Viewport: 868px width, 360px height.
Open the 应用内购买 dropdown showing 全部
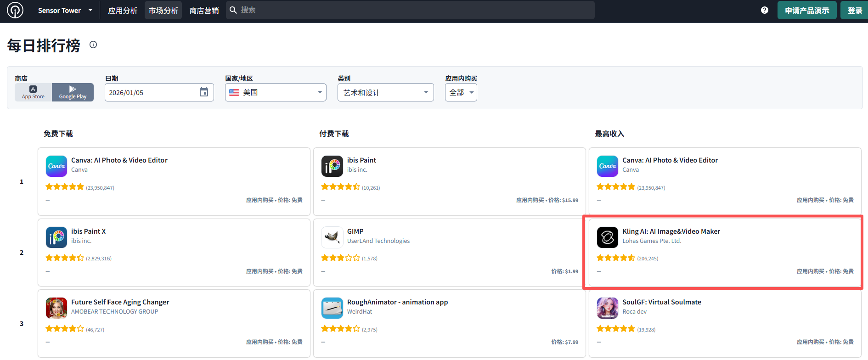pyautogui.click(x=461, y=92)
